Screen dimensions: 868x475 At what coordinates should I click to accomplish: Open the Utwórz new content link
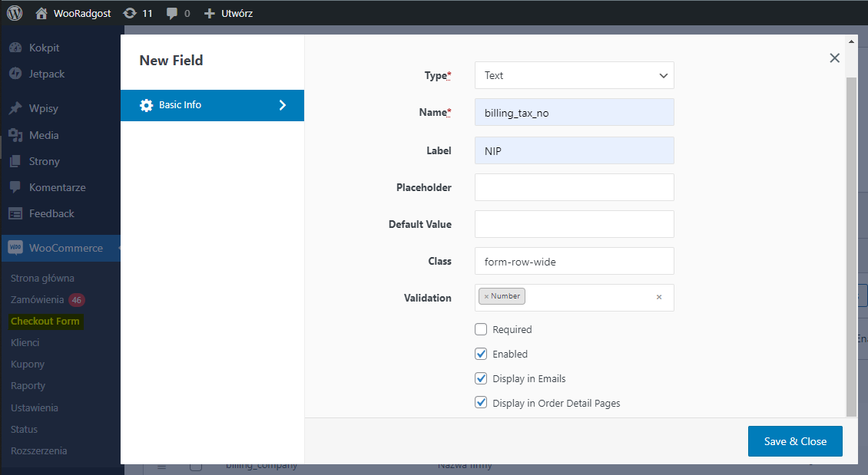[229, 13]
